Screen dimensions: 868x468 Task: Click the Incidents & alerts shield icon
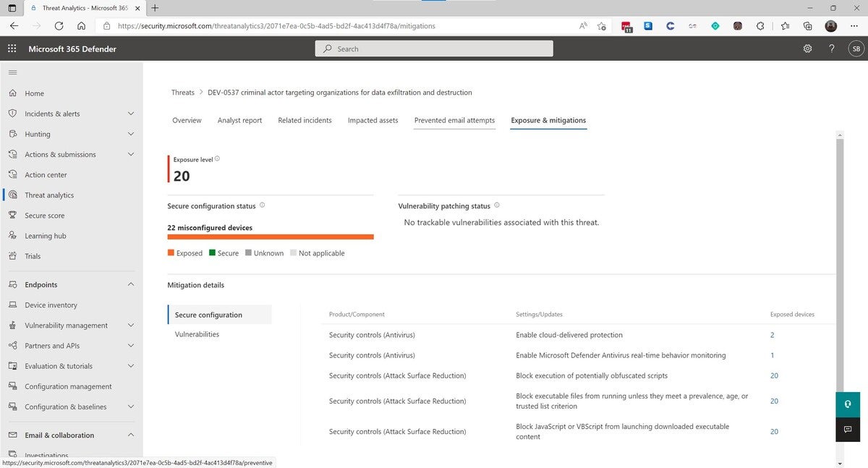coord(12,114)
